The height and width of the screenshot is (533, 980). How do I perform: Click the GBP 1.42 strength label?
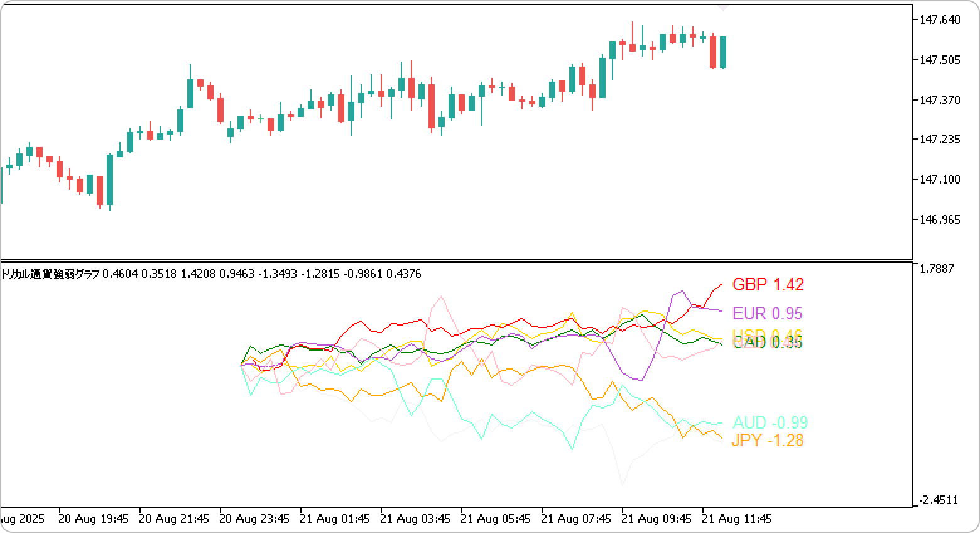coord(768,285)
